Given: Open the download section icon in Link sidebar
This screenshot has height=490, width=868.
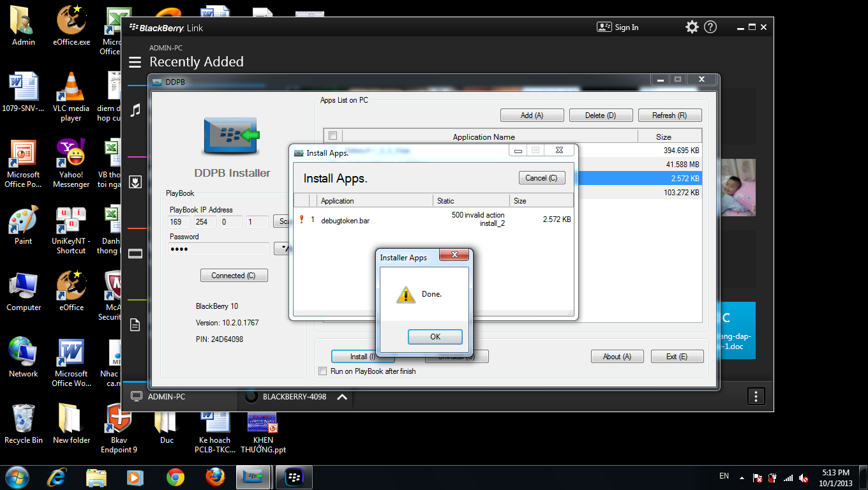Looking at the screenshot, I should pos(135,182).
